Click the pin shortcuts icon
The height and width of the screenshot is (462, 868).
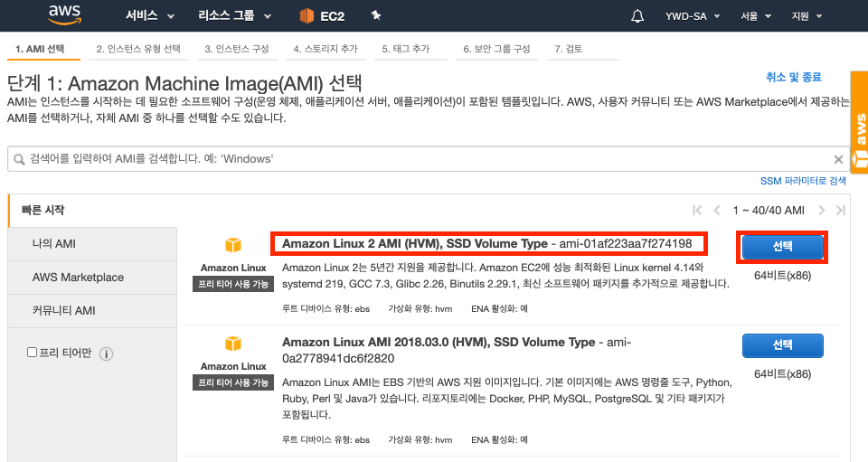[x=376, y=15]
